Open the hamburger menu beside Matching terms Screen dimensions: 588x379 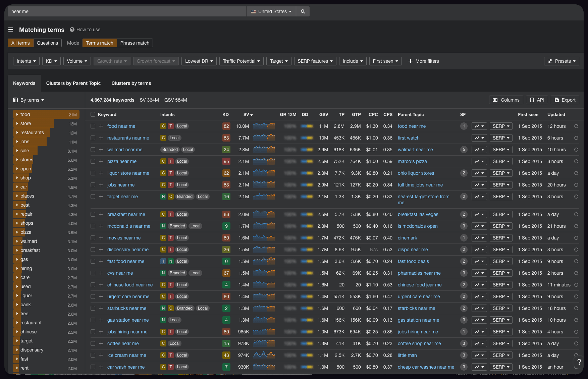[11, 30]
